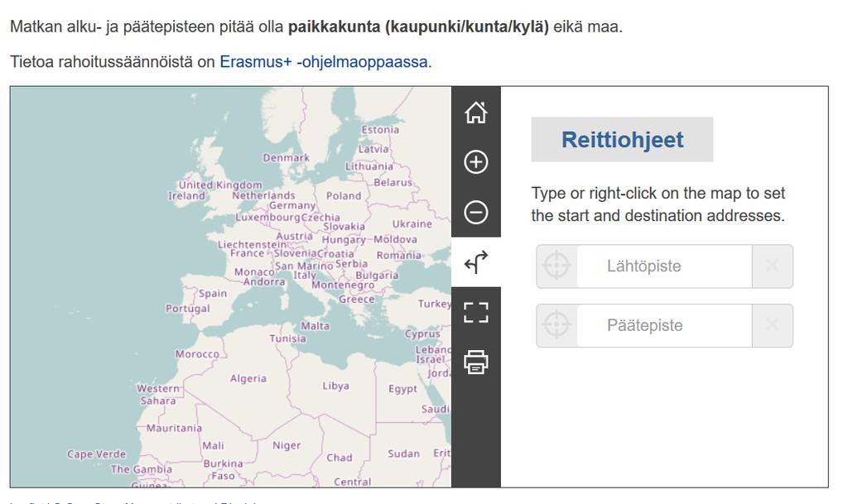Screen dimensions: 848x504
Task: Click the locate crosshair beside Päätepiste
Action: (556, 325)
